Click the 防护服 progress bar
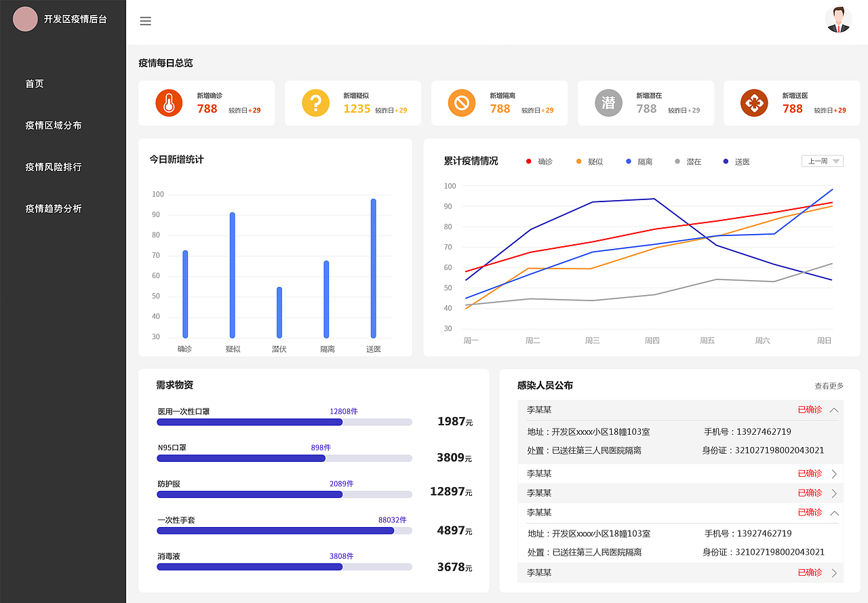 tap(284, 494)
